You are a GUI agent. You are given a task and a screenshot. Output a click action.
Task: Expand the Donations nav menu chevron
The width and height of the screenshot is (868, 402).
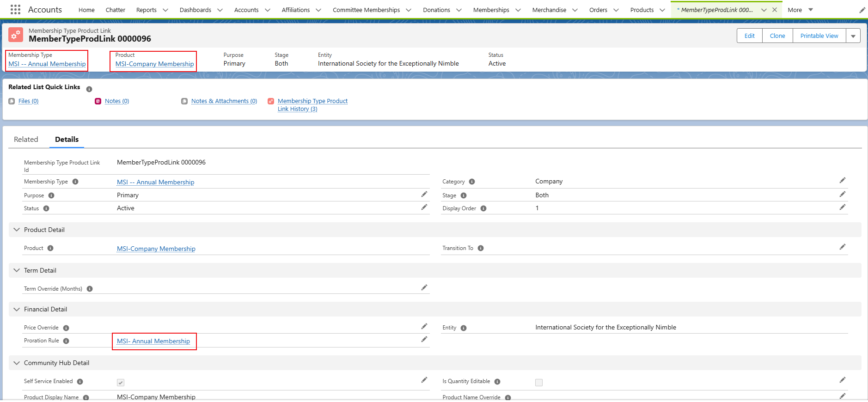458,10
